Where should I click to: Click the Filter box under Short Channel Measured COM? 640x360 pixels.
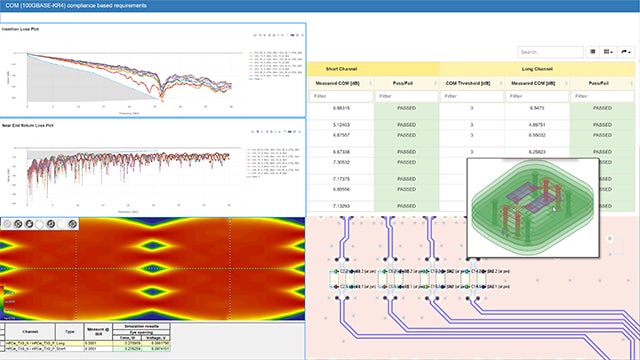tap(341, 96)
